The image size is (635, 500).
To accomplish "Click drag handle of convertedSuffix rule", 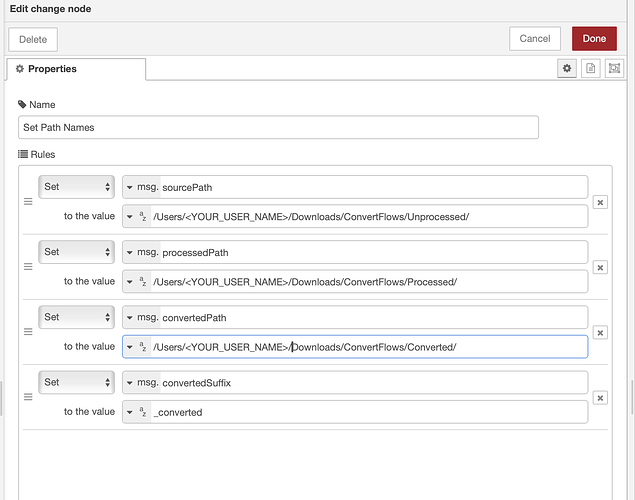I will (x=28, y=397).
